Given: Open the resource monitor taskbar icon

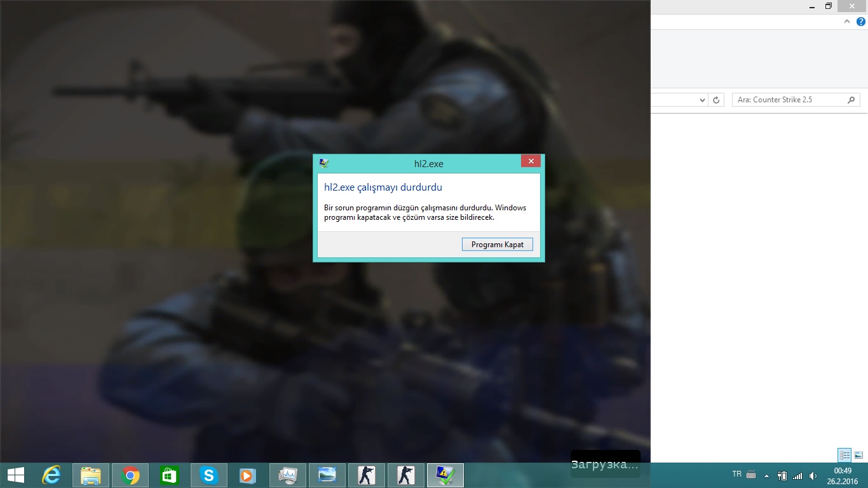Looking at the screenshot, I should (288, 475).
